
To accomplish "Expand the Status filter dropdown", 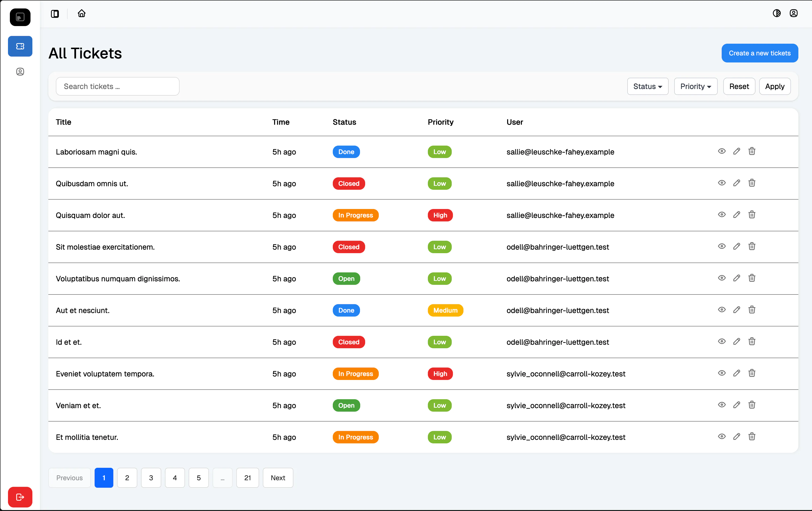I will pyautogui.click(x=647, y=86).
